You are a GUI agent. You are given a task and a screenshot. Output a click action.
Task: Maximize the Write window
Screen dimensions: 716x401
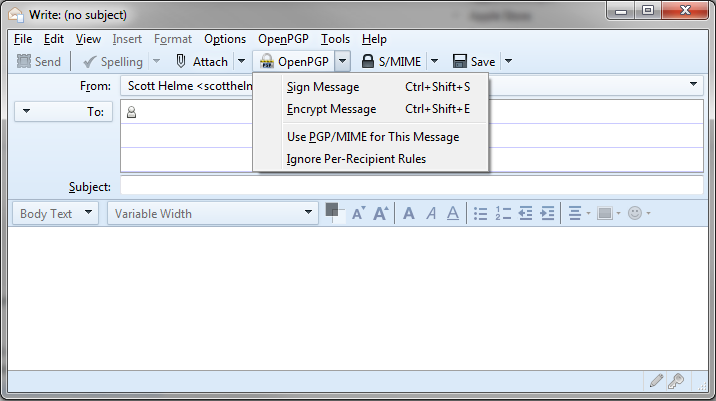(x=648, y=11)
